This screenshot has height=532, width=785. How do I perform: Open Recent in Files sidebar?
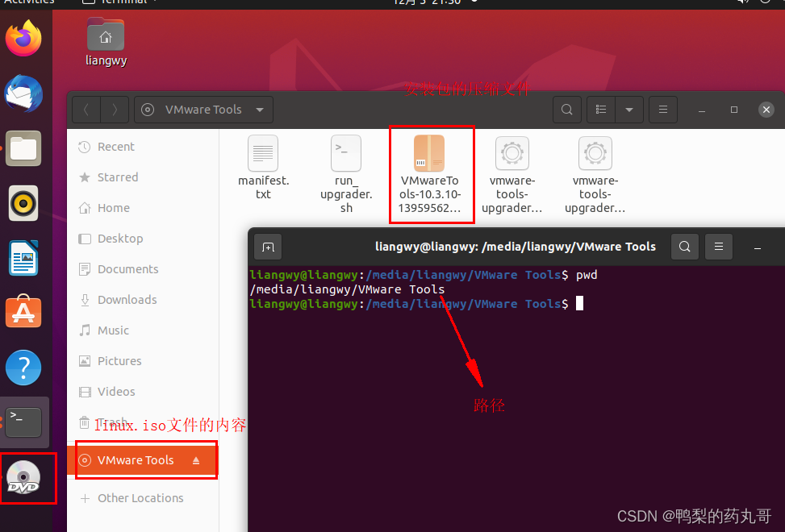pos(143,147)
